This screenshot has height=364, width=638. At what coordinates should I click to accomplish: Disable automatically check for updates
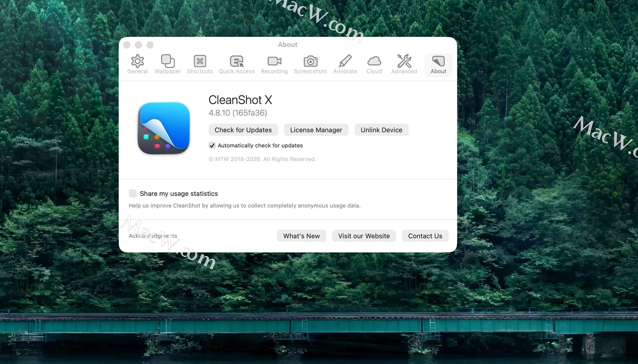[212, 145]
